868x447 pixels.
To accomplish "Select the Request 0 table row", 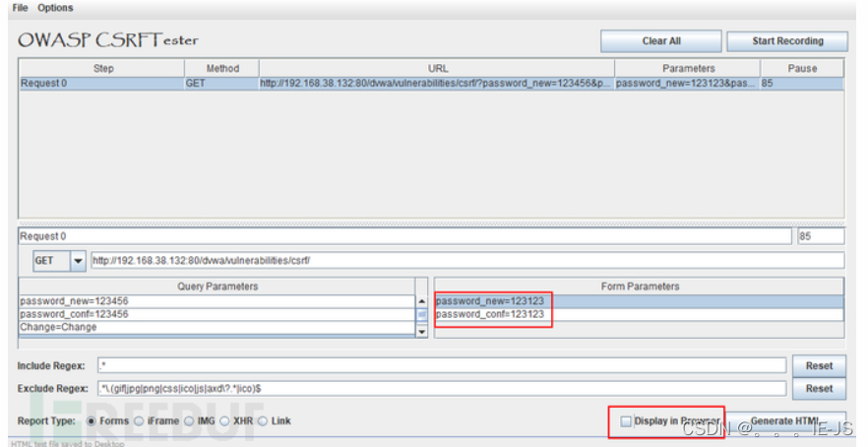I will coord(431,84).
